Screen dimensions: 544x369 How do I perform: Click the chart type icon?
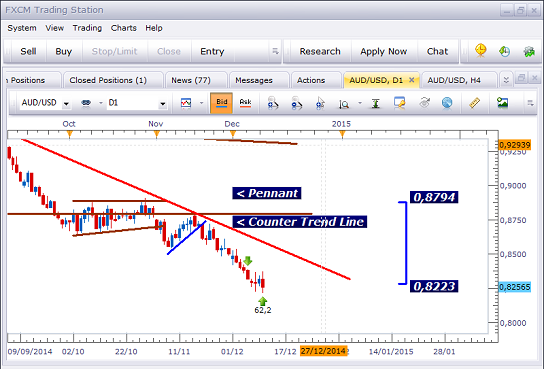coord(186,103)
